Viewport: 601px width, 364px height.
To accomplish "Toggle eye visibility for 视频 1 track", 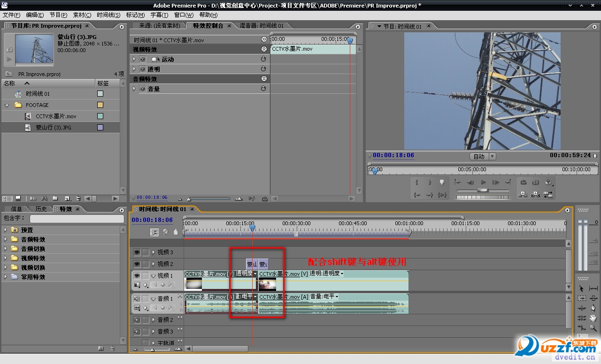I will click(x=137, y=276).
